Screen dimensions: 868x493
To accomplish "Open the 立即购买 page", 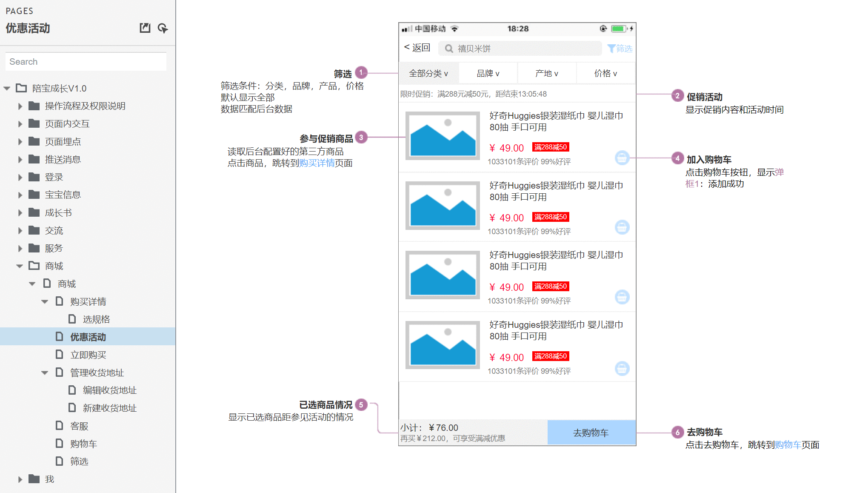I will [x=88, y=355].
